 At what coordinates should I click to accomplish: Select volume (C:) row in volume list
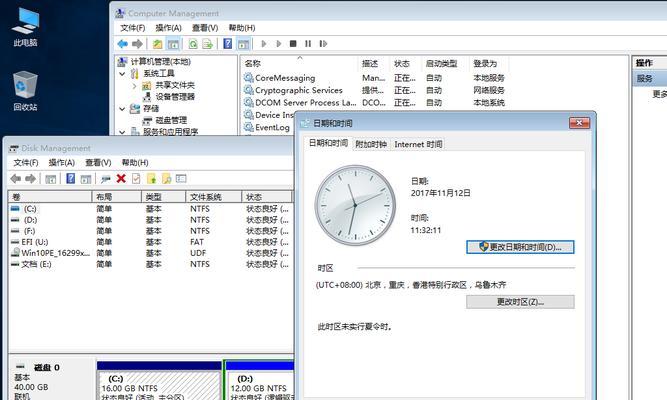(x=151, y=209)
